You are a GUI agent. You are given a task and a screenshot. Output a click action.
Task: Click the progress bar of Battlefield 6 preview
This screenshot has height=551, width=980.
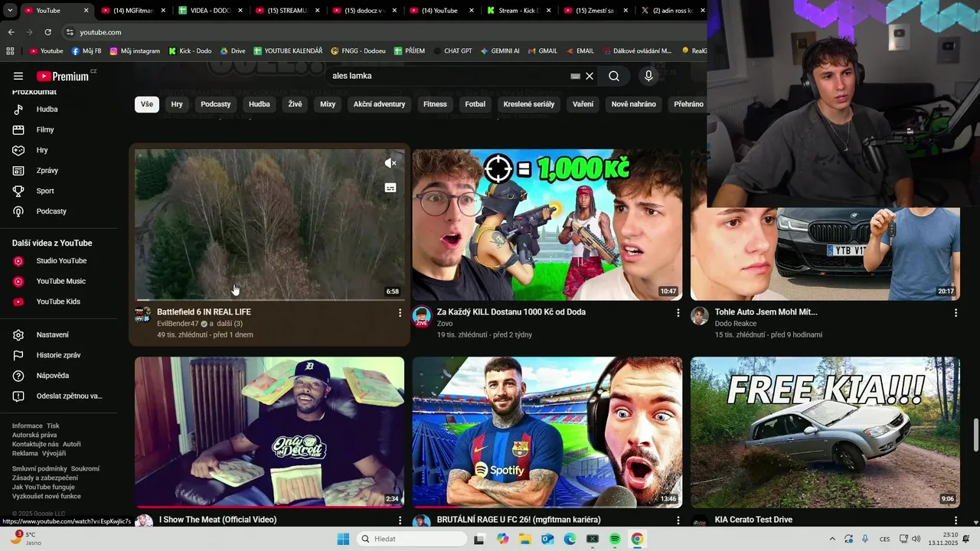point(269,299)
